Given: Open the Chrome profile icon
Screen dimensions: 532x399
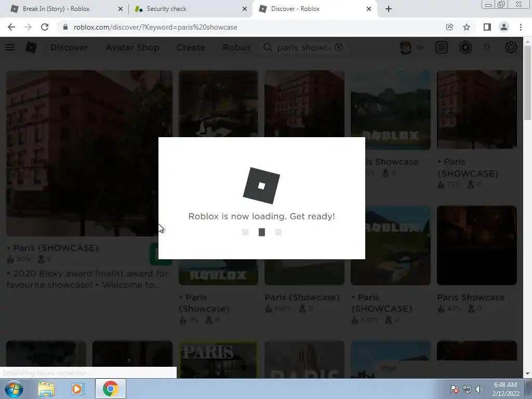Looking at the screenshot, I should [504, 27].
